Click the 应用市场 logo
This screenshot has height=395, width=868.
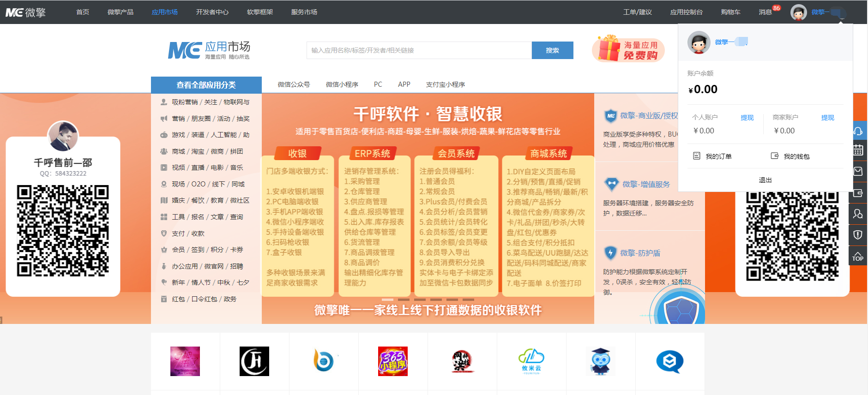coord(209,50)
